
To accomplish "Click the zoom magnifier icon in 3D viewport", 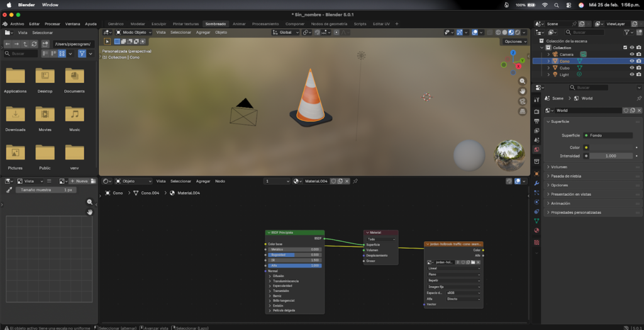I will (522, 81).
